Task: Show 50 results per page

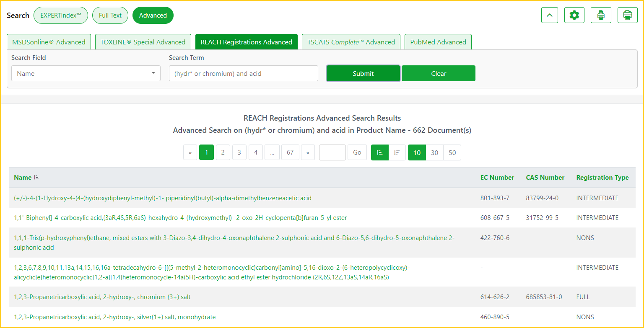Action: point(452,152)
